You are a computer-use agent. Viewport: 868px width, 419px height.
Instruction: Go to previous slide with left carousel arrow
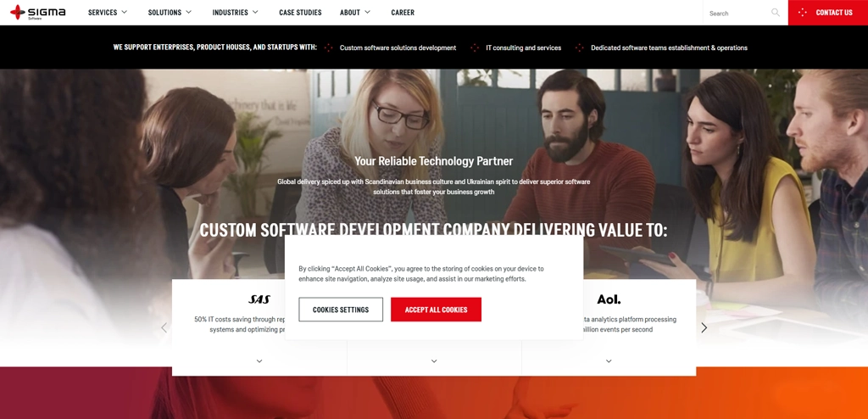point(164,327)
